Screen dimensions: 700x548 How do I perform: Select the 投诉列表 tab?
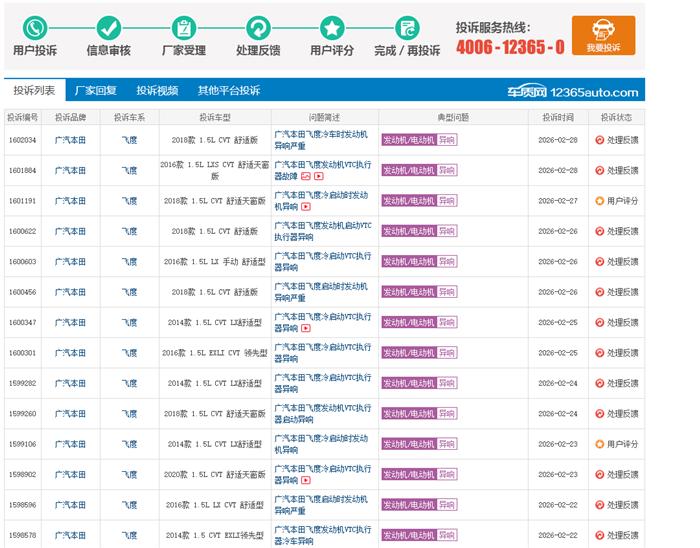(34, 90)
